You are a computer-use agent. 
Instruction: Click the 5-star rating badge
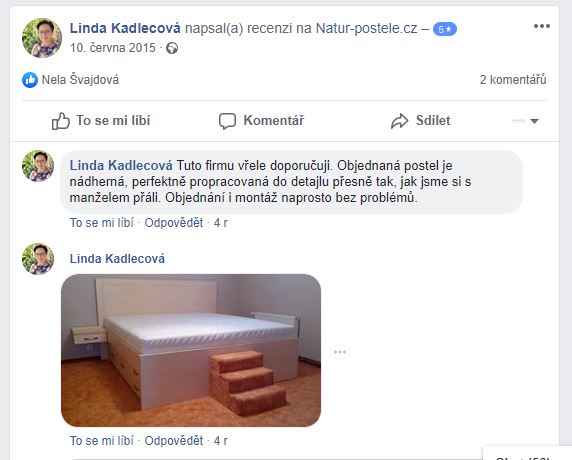click(x=445, y=29)
